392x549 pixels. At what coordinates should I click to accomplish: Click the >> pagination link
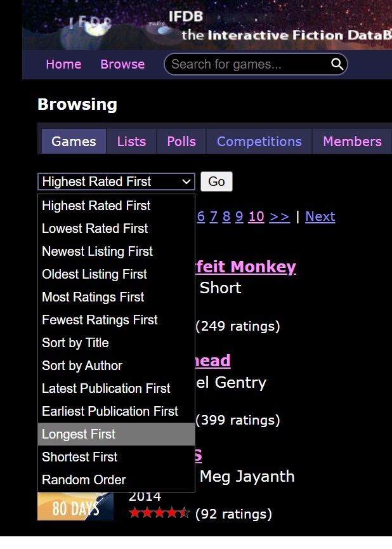pos(279,216)
